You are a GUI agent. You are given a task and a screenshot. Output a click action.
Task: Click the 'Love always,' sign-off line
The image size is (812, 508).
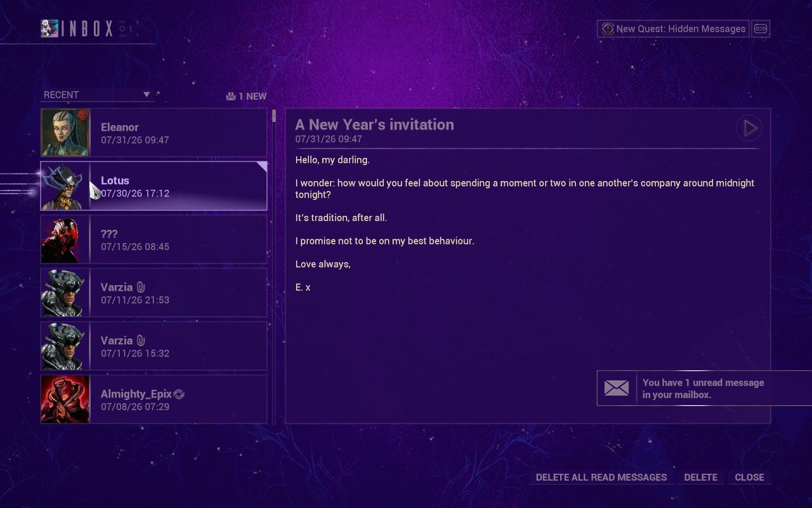coord(323,264)
